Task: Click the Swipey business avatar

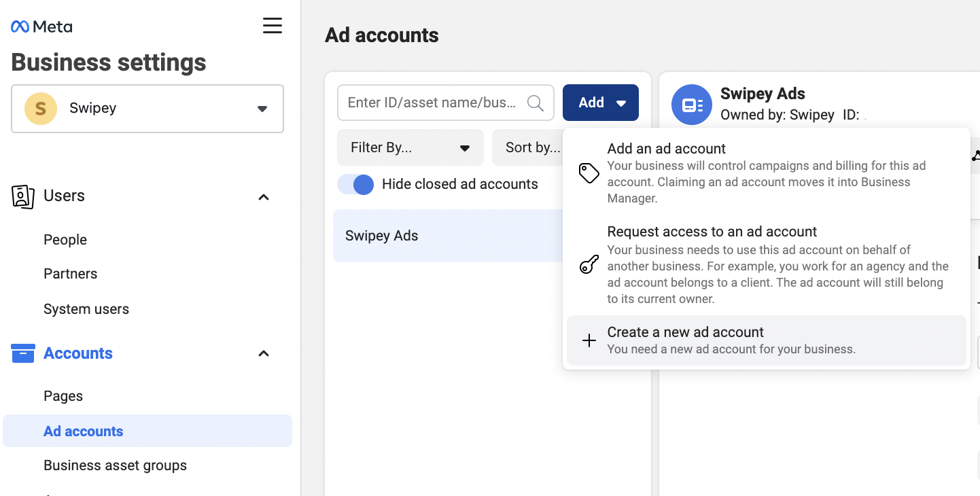Action: pyautogui.click(x=41, y=109)
